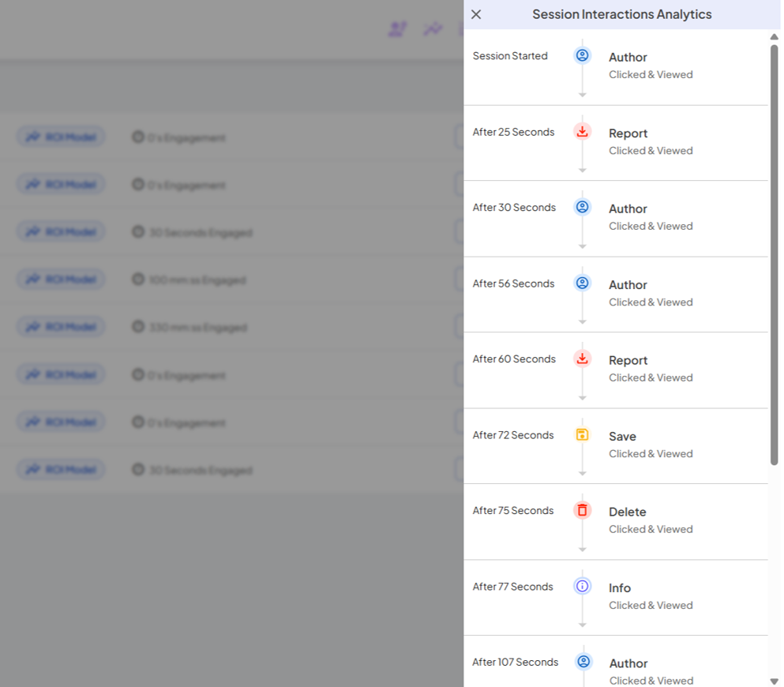Click the Author icon at 107 seconds

tap(583, 662)
